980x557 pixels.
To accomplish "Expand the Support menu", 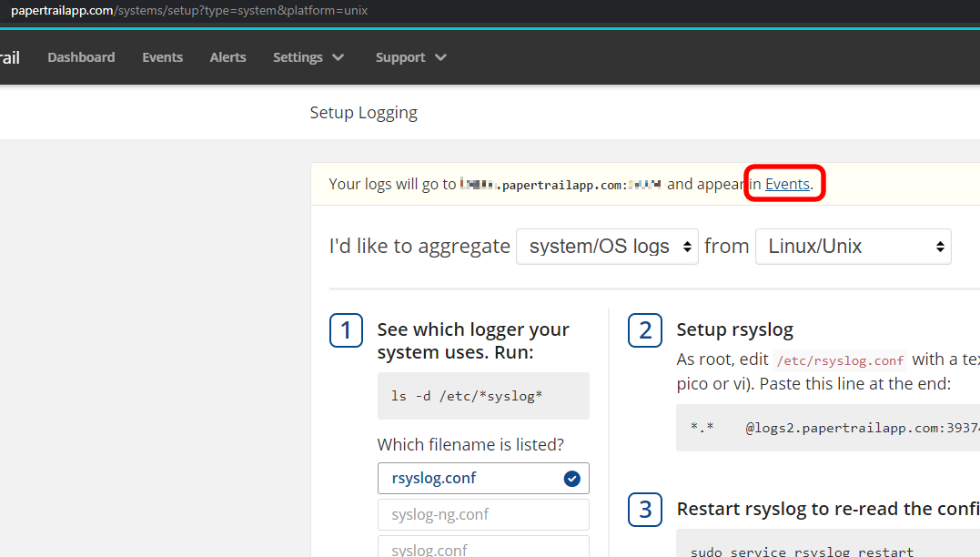I will pos(410,57).
